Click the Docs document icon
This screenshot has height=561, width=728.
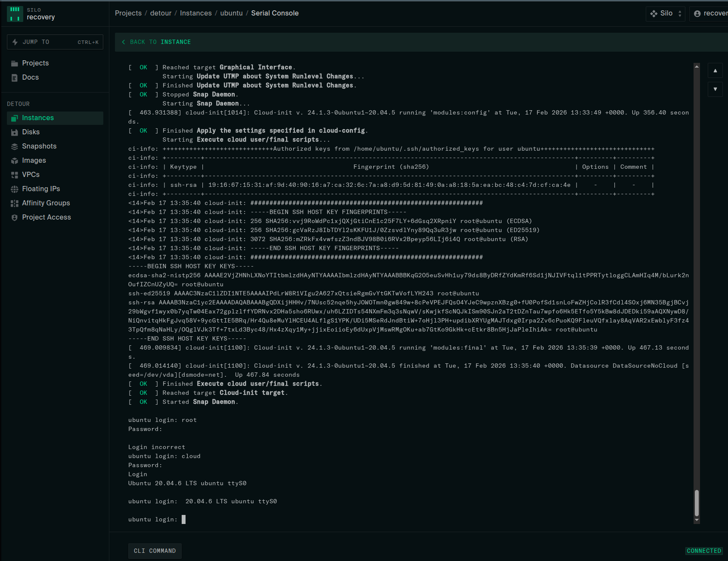[x=15, y=77]
